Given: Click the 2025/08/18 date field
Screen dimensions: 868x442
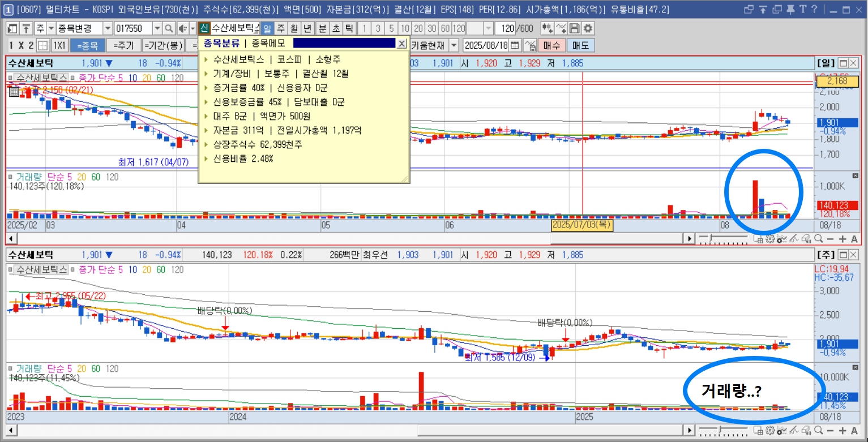Looking at the screenshot, I should 486,45.
